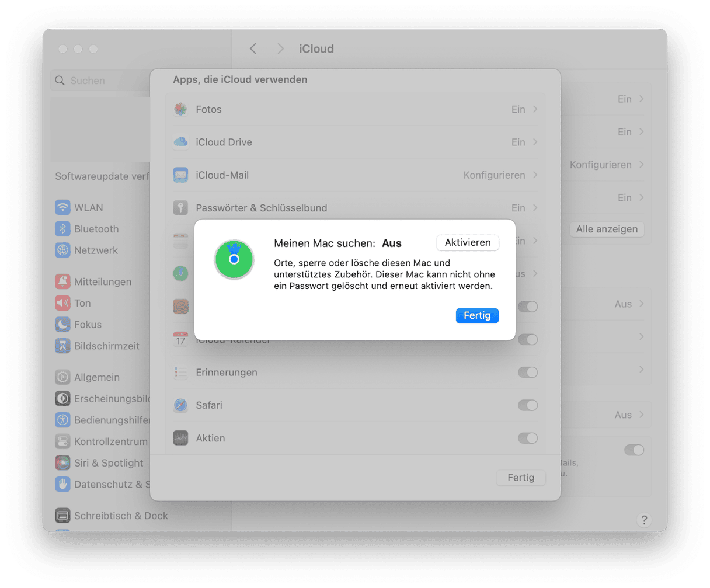Expand the iCloud Drive row chevron
This screenshot has height=588, width=710.
[x=535, y=142]
